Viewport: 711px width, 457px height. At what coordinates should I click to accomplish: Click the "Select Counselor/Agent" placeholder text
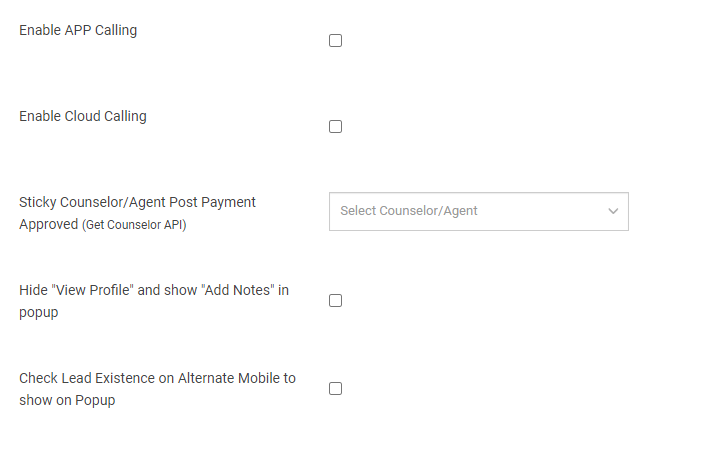pos(409,211)
